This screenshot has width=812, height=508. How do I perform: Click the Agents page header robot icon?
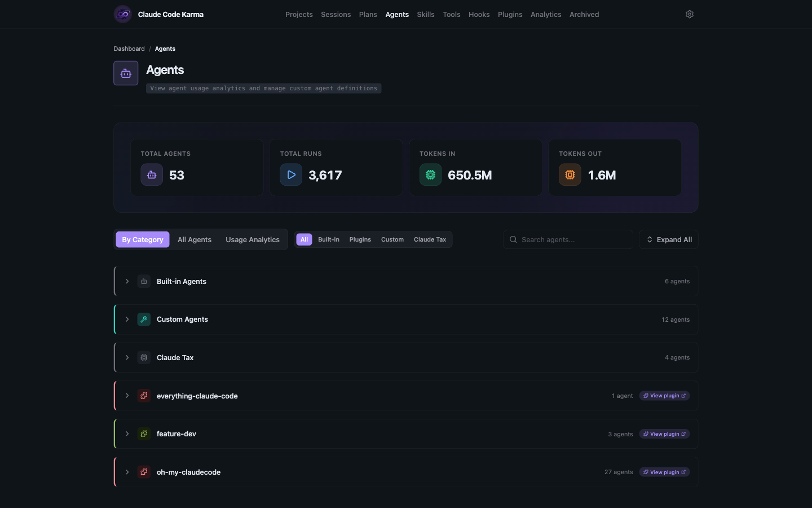(125, 73)
